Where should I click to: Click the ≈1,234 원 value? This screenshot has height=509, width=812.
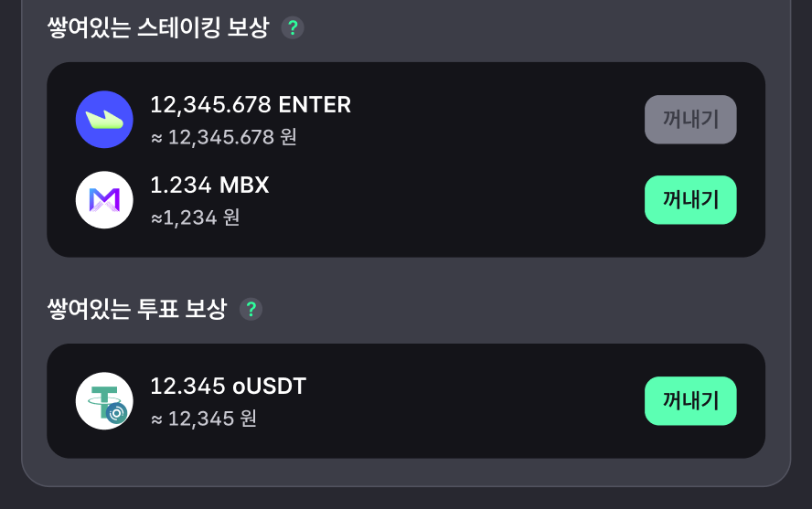196,217
